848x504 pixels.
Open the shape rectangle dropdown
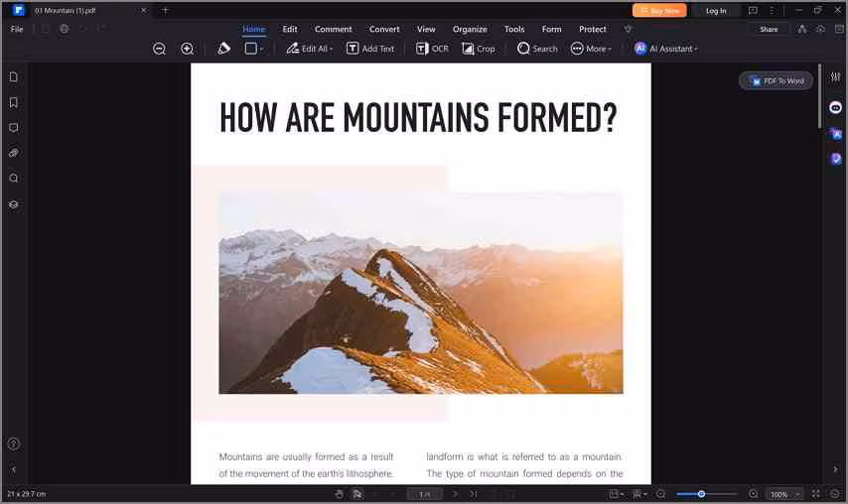point(254,49)
